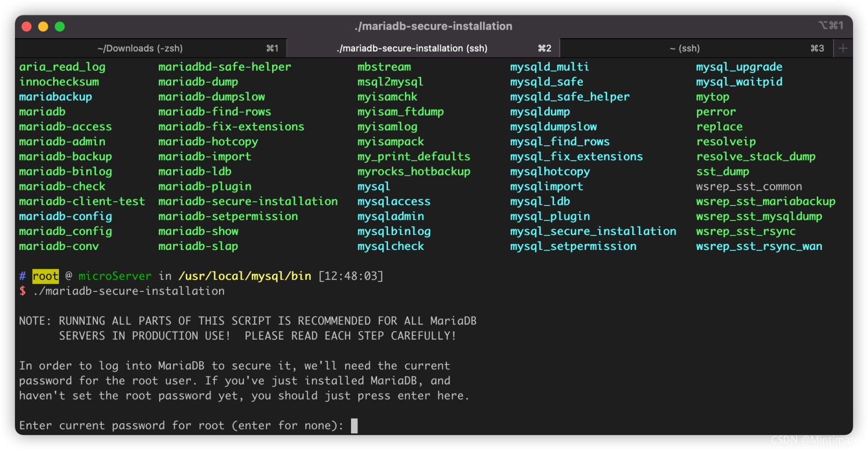The width and height of the screenshot is (868, 450).
Task: Click mysqlhotcopy entry
Action: click(x=550, y=172)
